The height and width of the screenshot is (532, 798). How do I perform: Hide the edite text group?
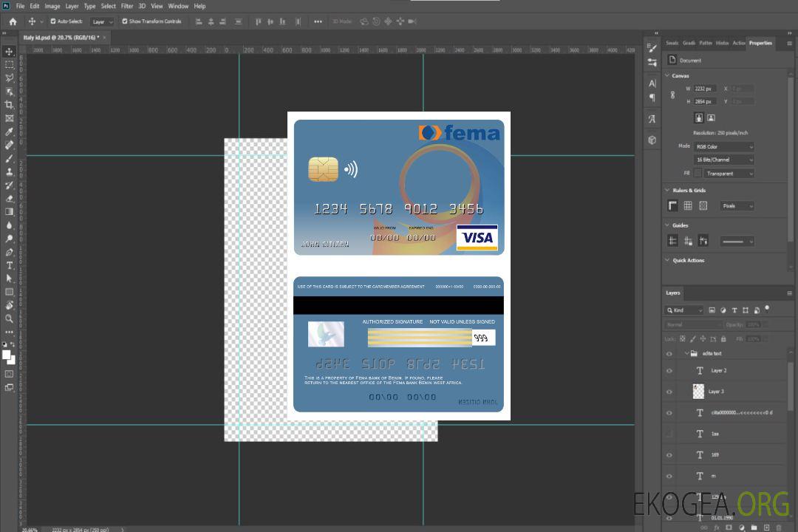click(x=669, y=353)
